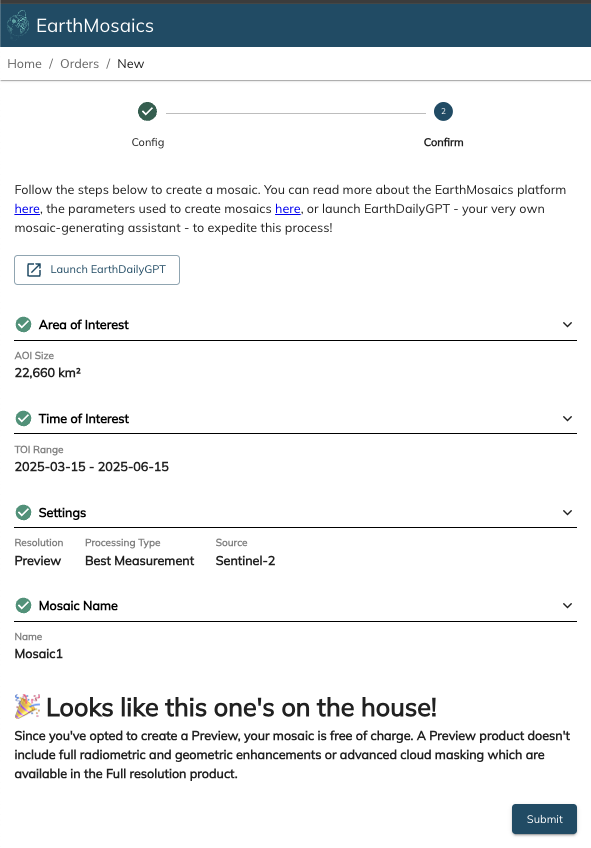The height and width of the screenshot is (848, 591).
Task: Click the green check beside Time of Interest
Action: tap(23, 419)
